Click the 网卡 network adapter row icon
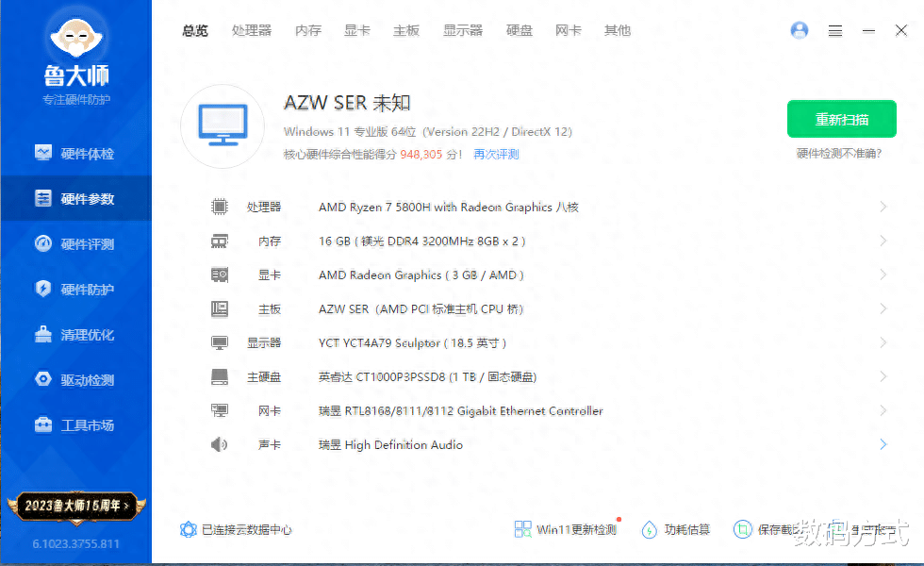This screenshot has height=566, width=924. [219, 411]
